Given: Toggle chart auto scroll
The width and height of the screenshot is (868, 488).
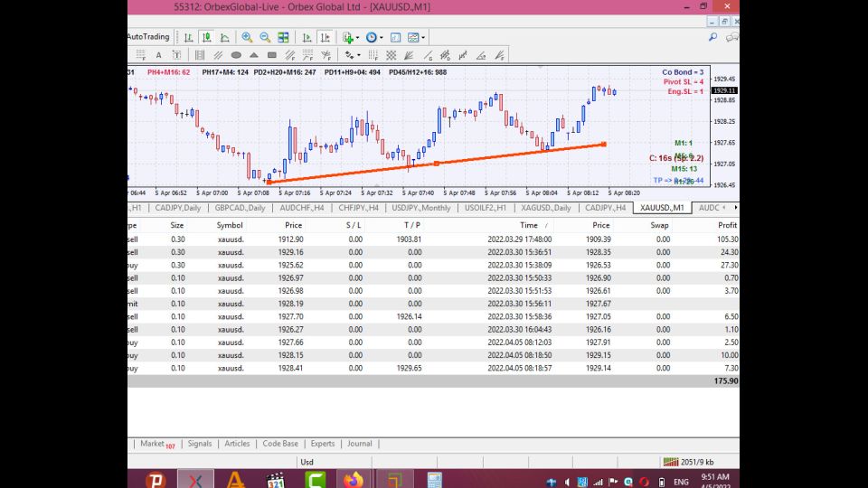Looking at the screenshot, I should [307, 37].
